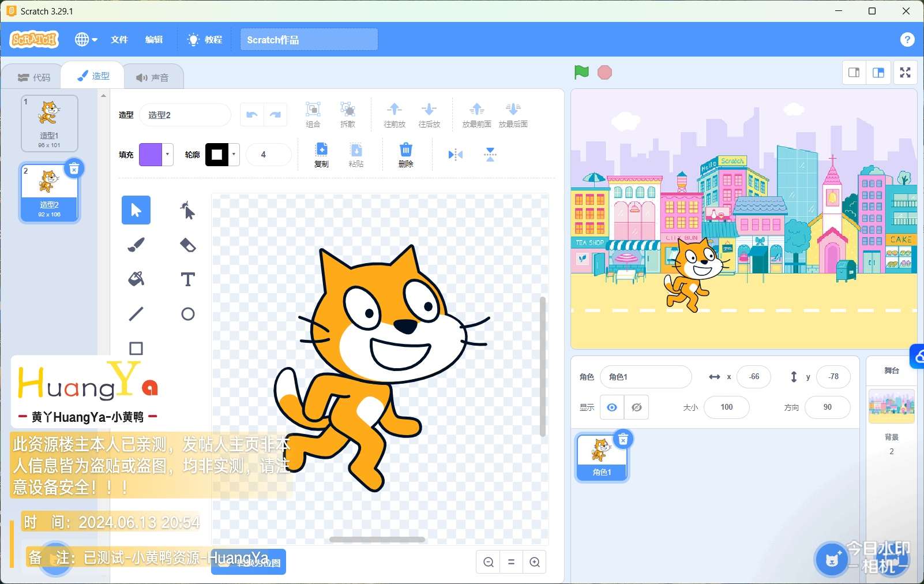Enter full screen stage mode

(x=906, y=73)
